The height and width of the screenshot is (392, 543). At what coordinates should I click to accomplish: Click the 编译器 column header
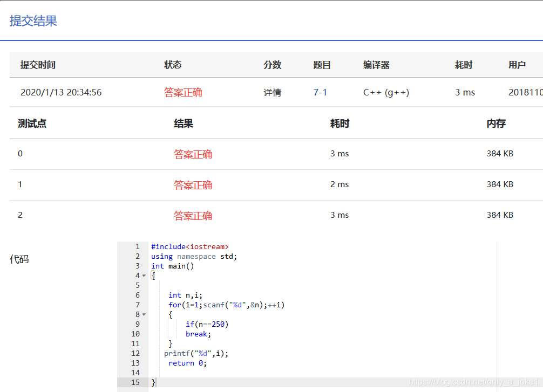click(x=376, y=65)
